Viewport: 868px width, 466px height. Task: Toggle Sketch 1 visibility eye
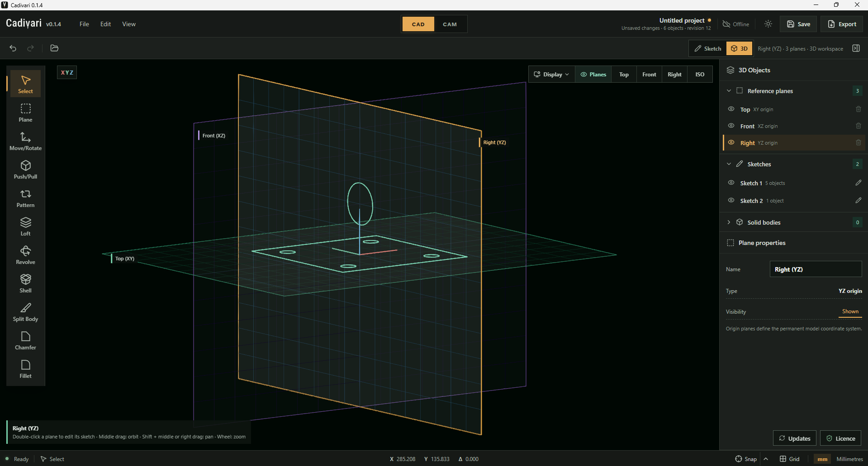[x=731, y=183]
